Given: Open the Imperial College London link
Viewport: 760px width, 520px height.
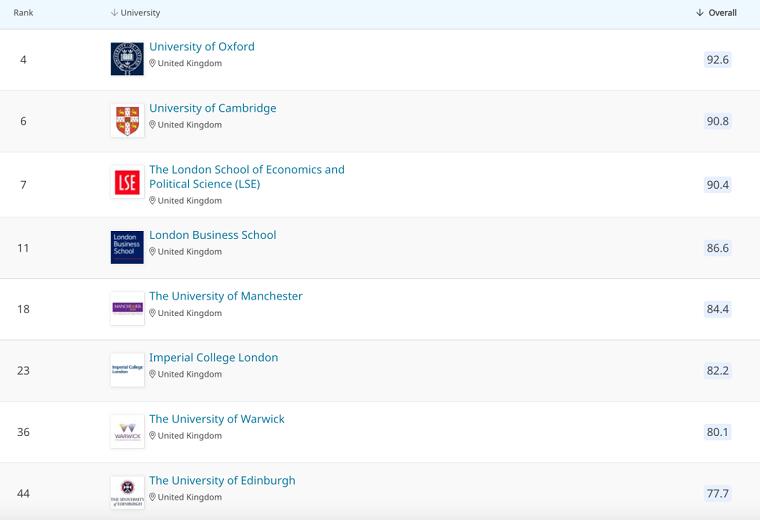Looking at the screenshot, I should tap(214, 357).
